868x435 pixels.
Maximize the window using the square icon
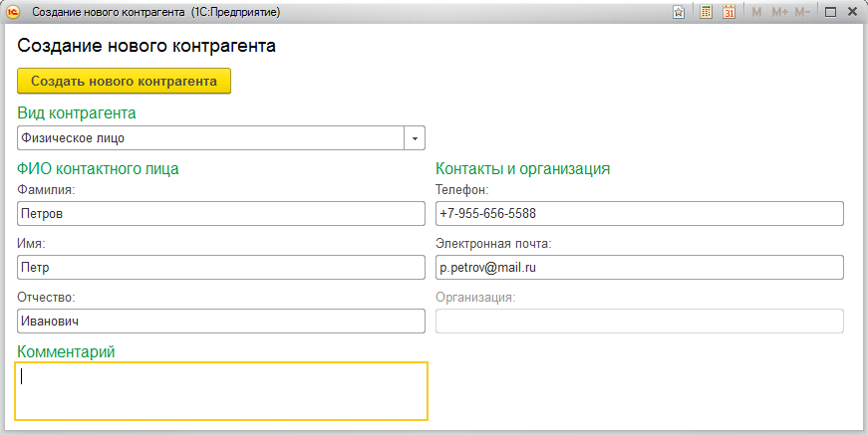click(x=830, y=12)
